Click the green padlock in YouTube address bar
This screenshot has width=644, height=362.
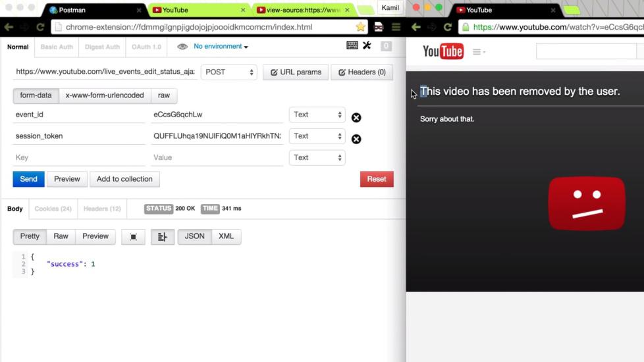(x=466, y=27)
